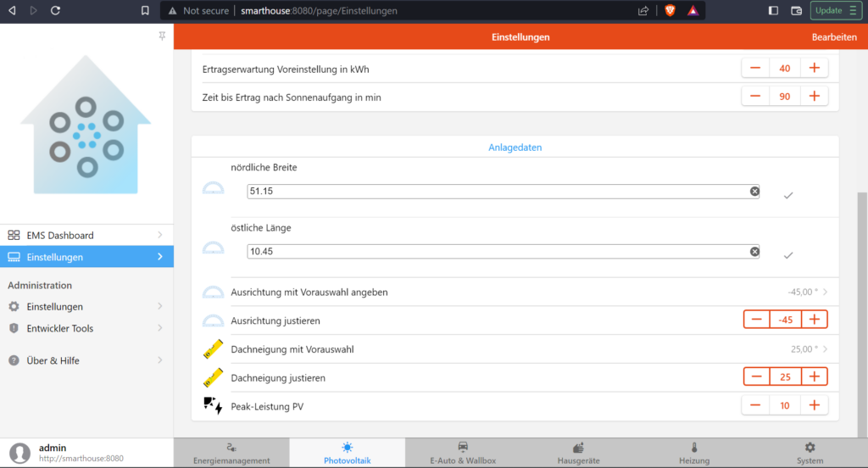Open the Heizung tab
Screen dimensions: 868x468
(693, 453)
